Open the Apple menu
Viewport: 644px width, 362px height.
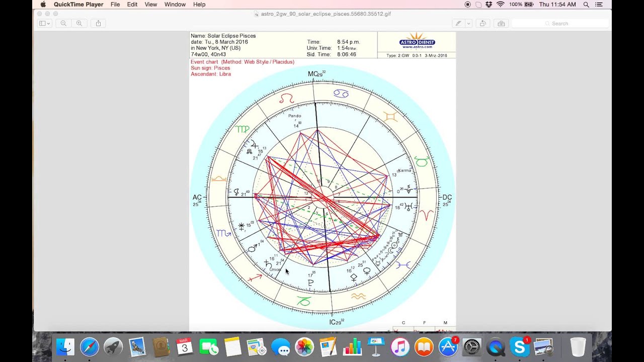point(43,5)
